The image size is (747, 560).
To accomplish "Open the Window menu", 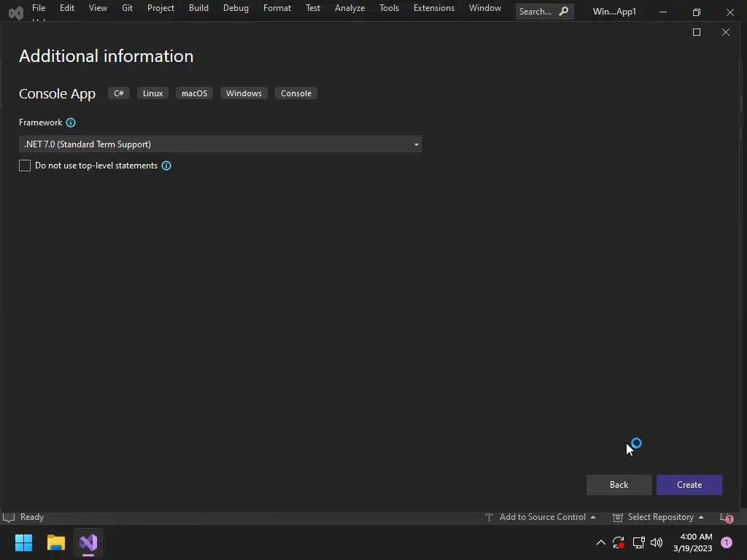I will (485, 8).
